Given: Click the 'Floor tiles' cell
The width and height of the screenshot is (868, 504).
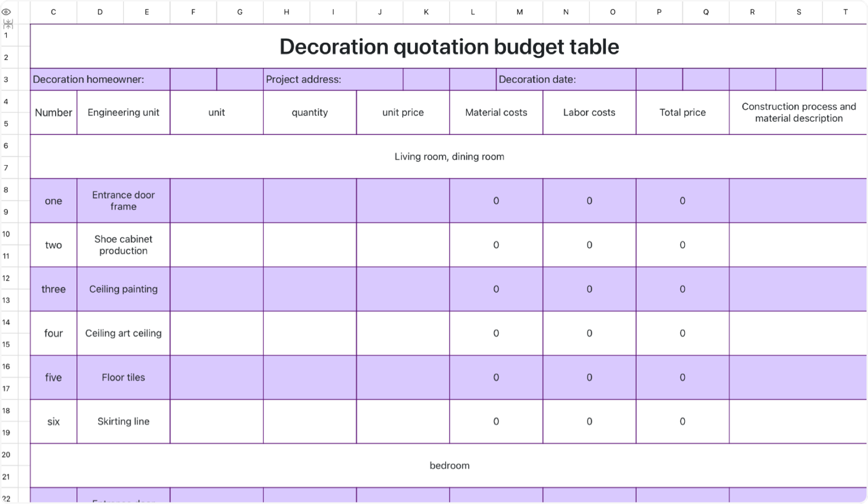Looking at the screenshot, I should 123,377.
